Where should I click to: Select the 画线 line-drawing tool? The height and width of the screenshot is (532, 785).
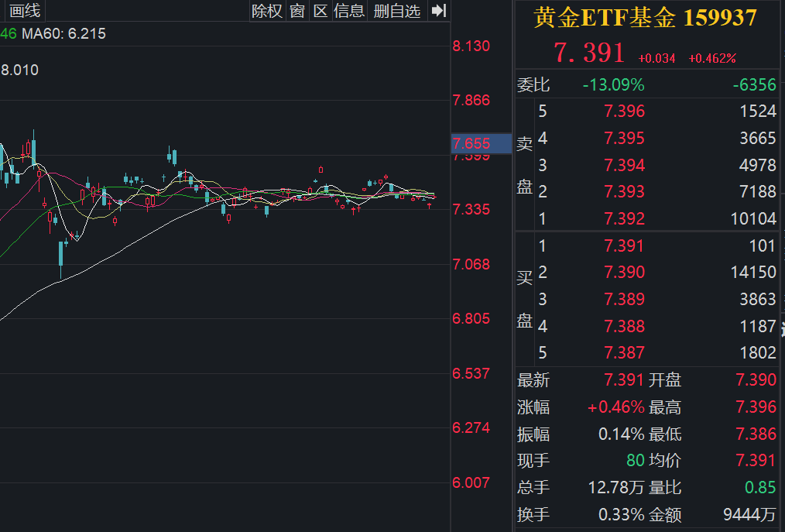click(23, 11)
